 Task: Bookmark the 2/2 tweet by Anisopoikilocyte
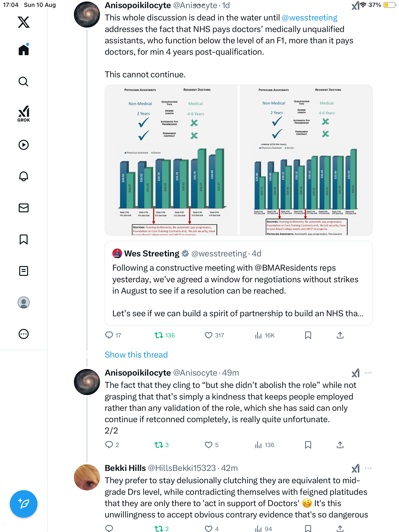click(308, 445)
